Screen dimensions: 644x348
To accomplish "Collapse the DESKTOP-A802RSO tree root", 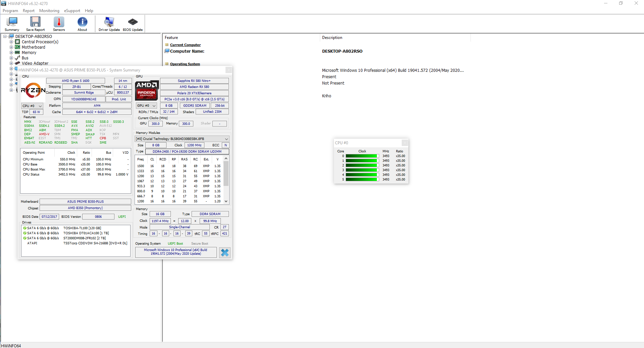I will pos(5,36).
